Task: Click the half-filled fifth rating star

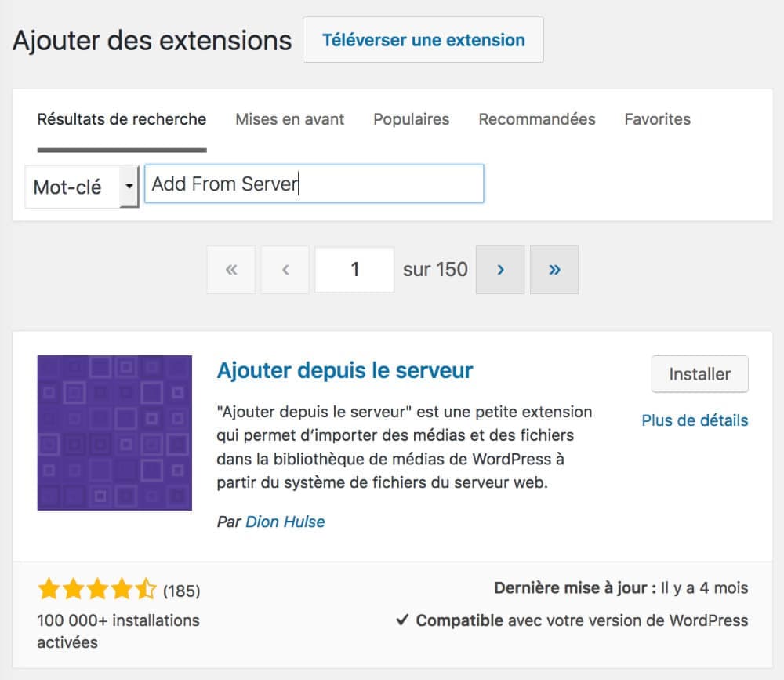Action: (x=147, y=587)
